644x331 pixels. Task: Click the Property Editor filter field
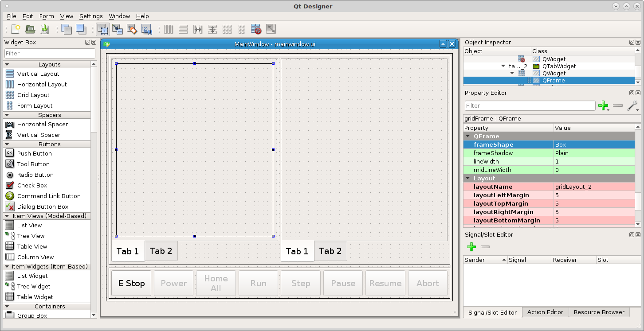tap(530, 105)
